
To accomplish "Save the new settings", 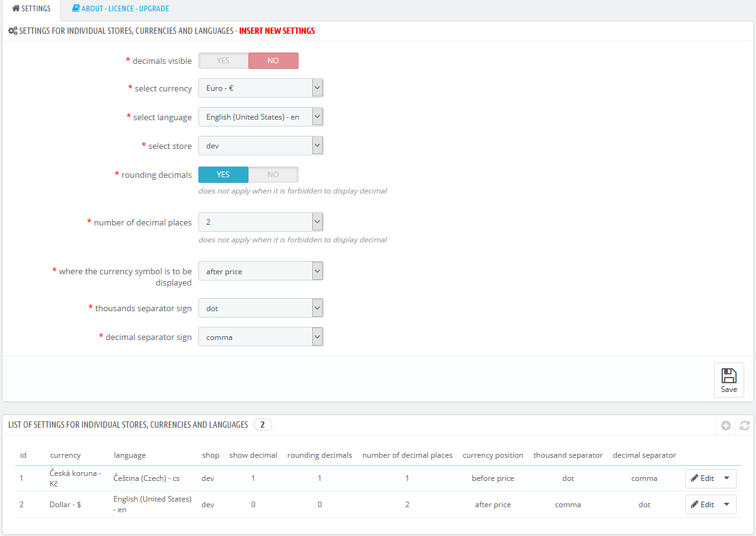I will click(x=729, y=380).
